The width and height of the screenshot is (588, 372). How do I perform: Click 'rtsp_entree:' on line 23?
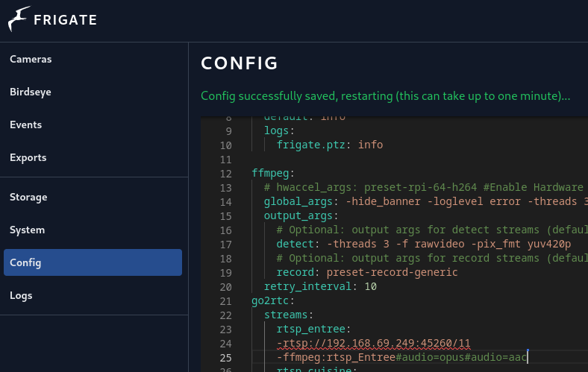[313, 329]
